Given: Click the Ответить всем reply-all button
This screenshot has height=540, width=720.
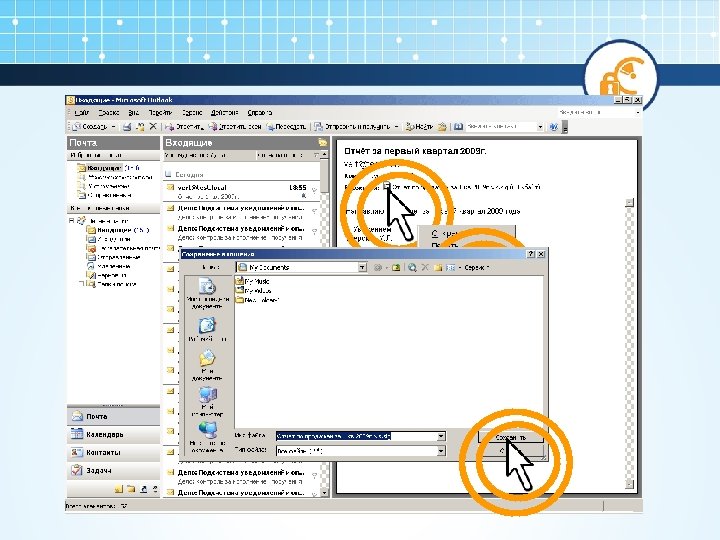Looking at the screenshot, I should pyautogui.click(x=235, y=127).
